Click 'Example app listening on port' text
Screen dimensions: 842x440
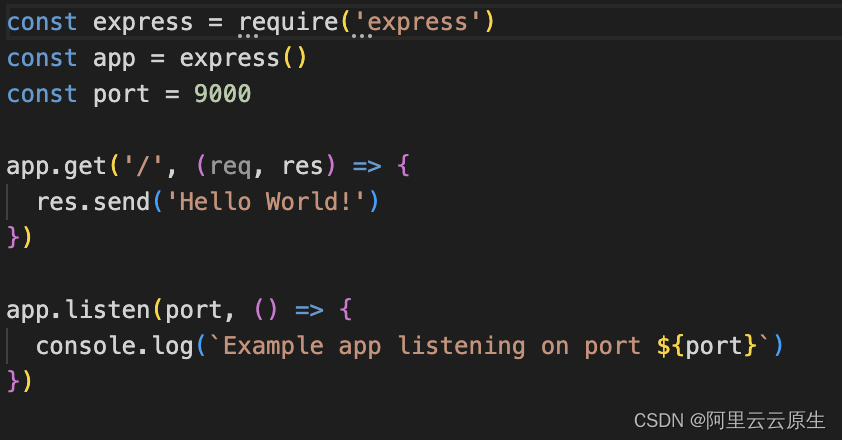(x=432, y=347)
